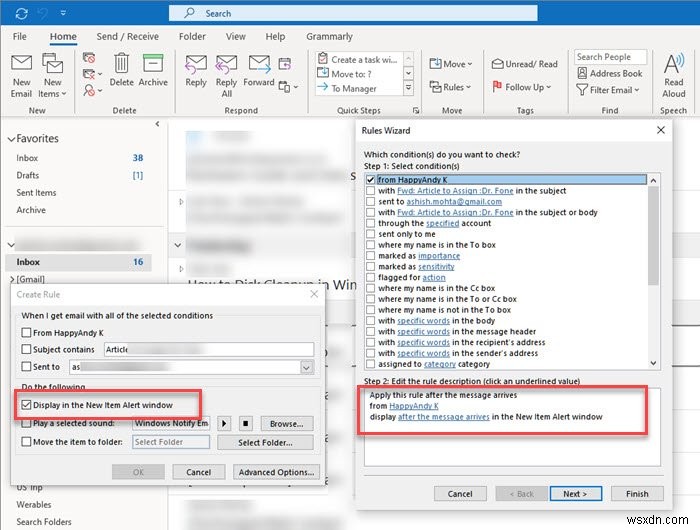This screenshot has width=700, height=530.
Task: Click the Search box at top
Action: point(353,13)
